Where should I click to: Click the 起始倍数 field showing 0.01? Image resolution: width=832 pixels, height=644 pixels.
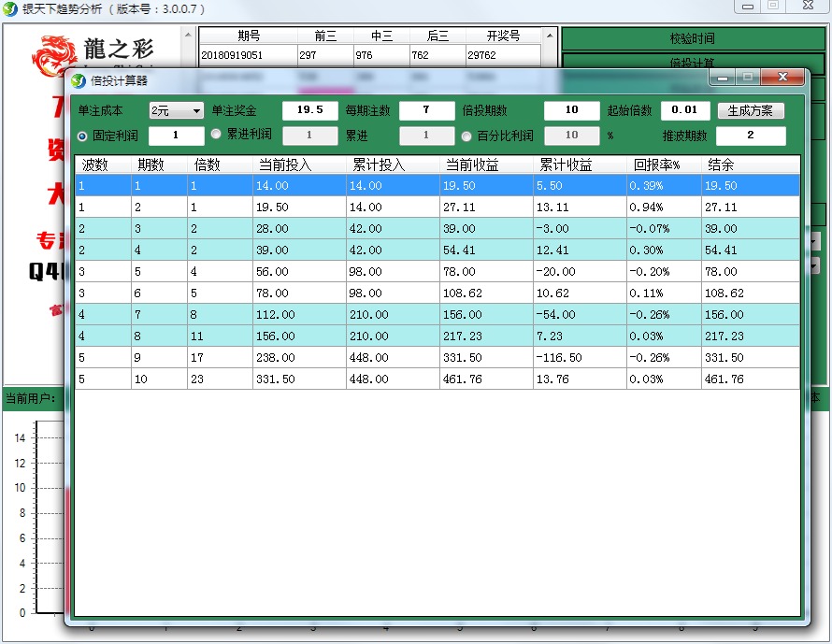coord(684,110)
